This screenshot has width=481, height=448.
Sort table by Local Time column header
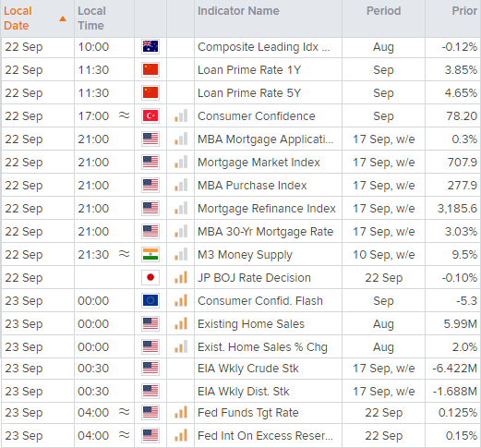pos(91,18)
